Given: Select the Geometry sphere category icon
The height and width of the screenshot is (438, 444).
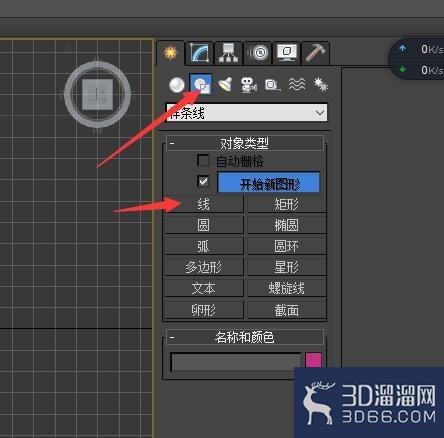Looking at the screenshot, I should coord(177,85).
